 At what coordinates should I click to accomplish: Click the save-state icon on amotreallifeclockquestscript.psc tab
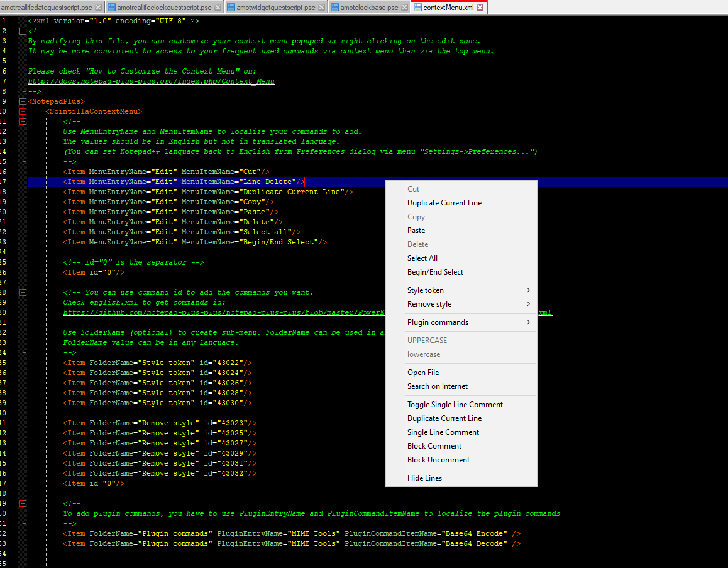(x=111, y=8)
